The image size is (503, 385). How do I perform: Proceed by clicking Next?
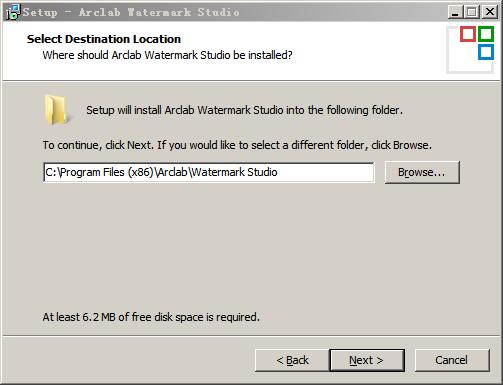click(367, 360)
